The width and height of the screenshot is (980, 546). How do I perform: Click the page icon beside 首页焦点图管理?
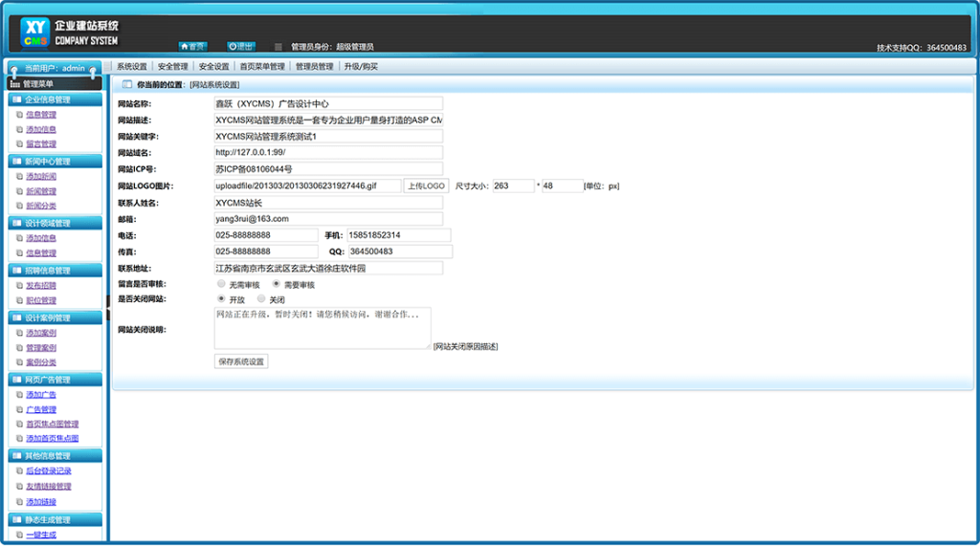tap(19, 425)
